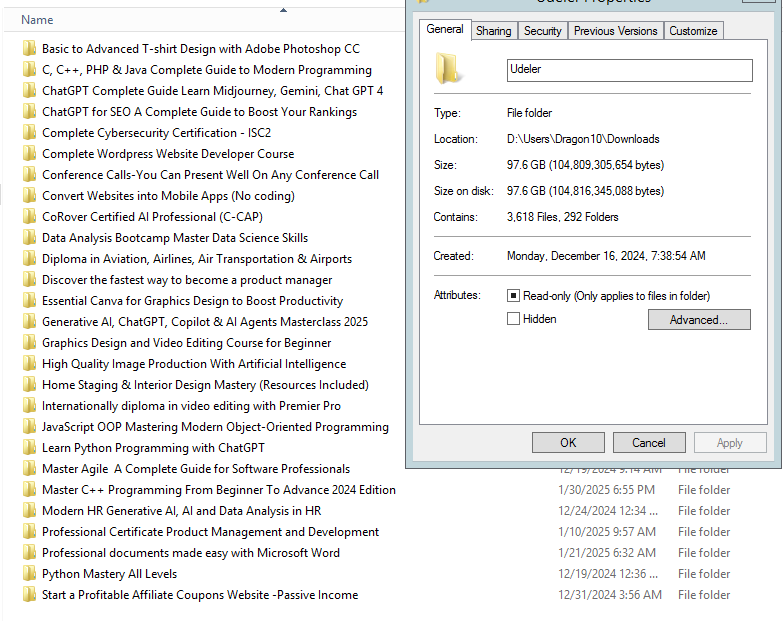The width and height of the screenshot is (783, 621).
Task: Confirm the dialog with OK
Action: coord(568,443)
